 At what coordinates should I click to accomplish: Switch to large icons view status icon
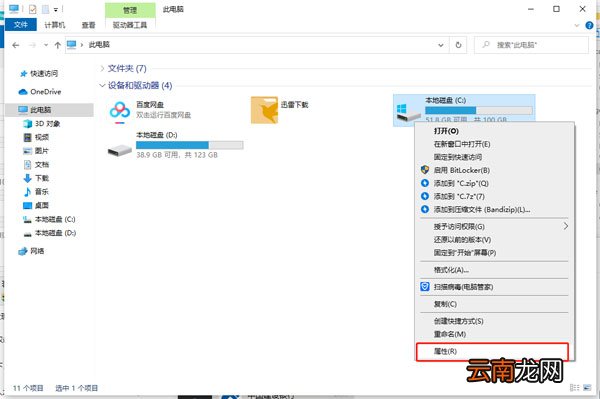tap(587, 388)
